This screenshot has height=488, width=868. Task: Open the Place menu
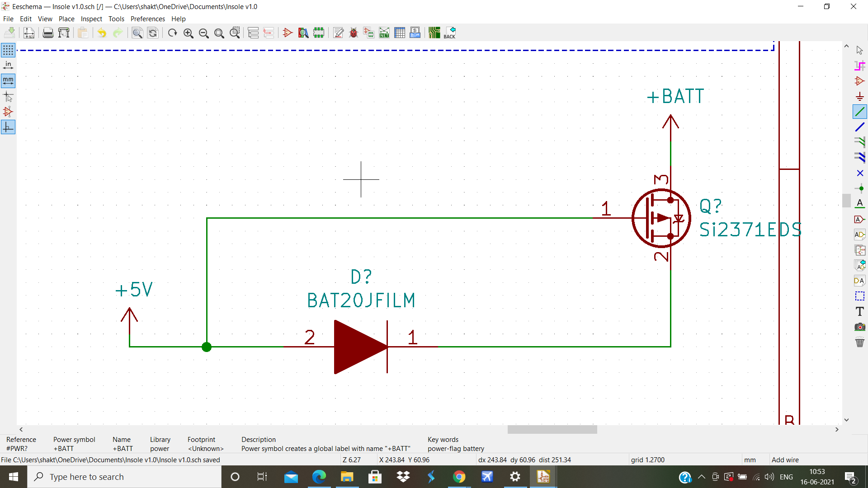click(66, 19)
